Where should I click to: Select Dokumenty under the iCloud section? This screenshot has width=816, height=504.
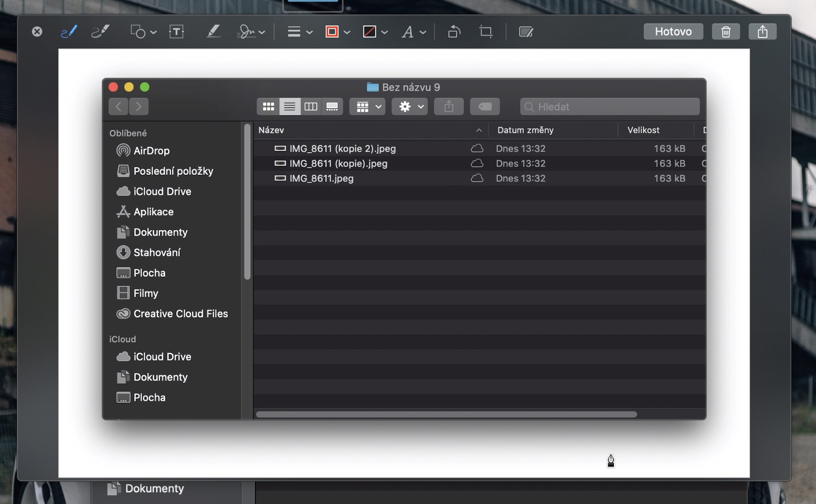coord(152,377)
